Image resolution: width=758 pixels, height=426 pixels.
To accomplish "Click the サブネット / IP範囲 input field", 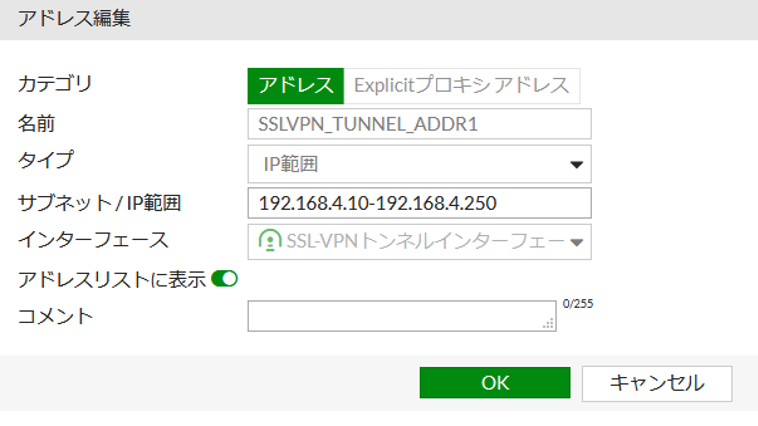I will click(419, 203).
